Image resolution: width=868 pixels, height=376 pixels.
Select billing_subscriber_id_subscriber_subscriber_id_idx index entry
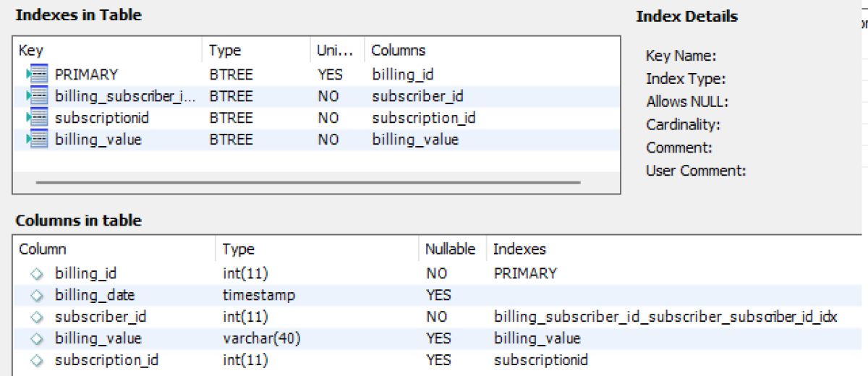click(665, 317)
